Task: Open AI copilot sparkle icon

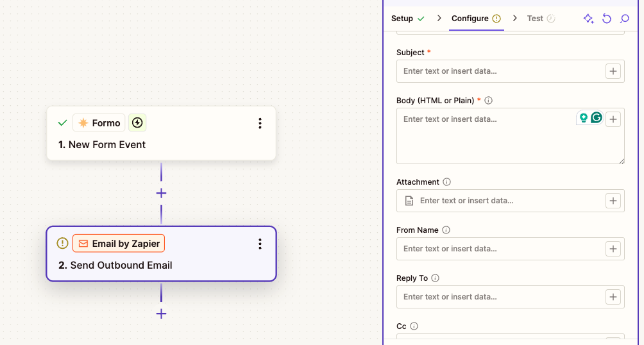Action: [x=588, y=19]
